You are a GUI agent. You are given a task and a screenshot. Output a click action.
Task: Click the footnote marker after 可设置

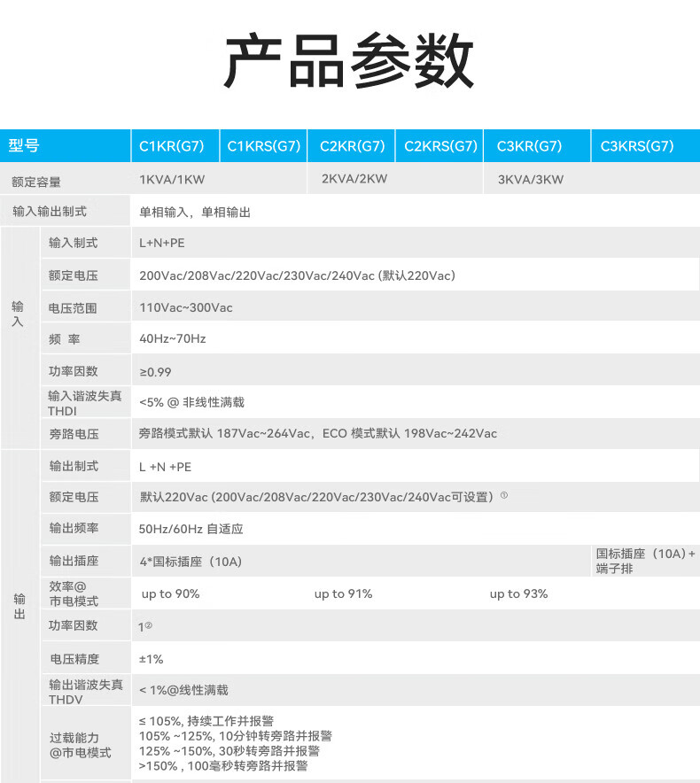click(x=504, y=496)
